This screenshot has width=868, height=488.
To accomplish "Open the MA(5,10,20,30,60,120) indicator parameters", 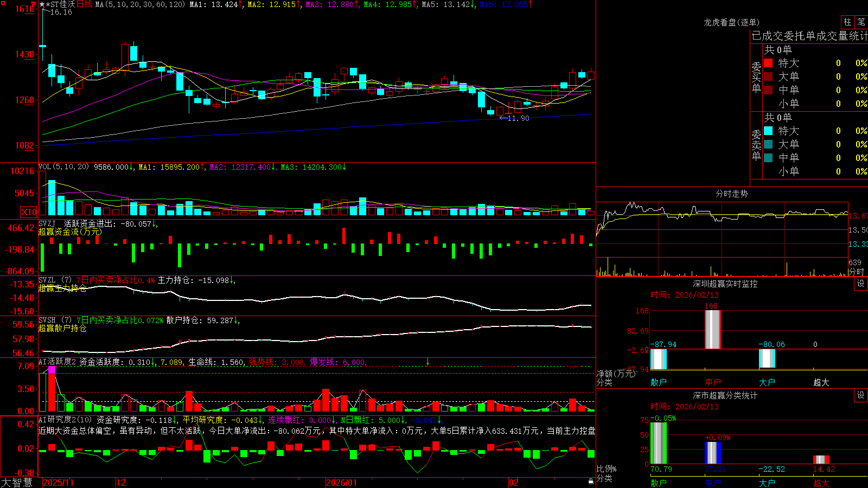I will (x=140, y=4).
